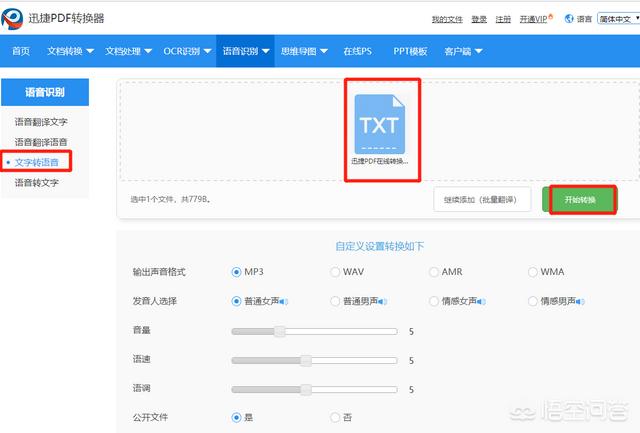Preview 普通男声 voice speaker icon

(382, 302)
